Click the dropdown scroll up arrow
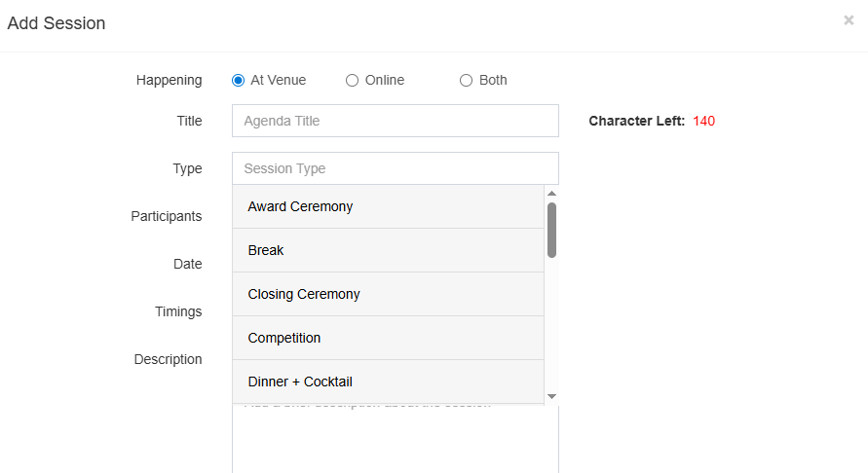This screenshot has height=473, width=868. pos(551,193)
